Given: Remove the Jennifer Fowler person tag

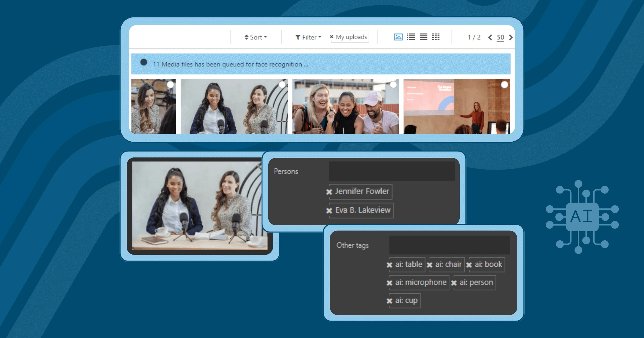Looking at the screenshot, I should coord(329,192).
